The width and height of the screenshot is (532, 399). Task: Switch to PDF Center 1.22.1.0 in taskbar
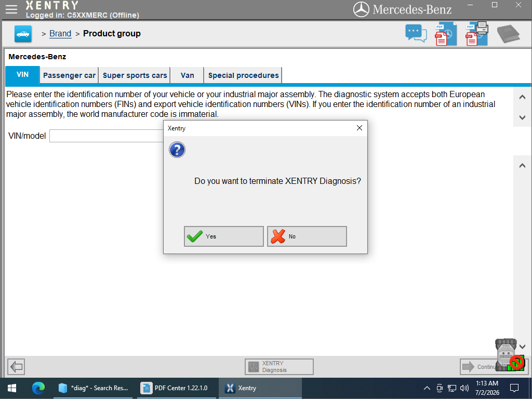tap(176, 388)
